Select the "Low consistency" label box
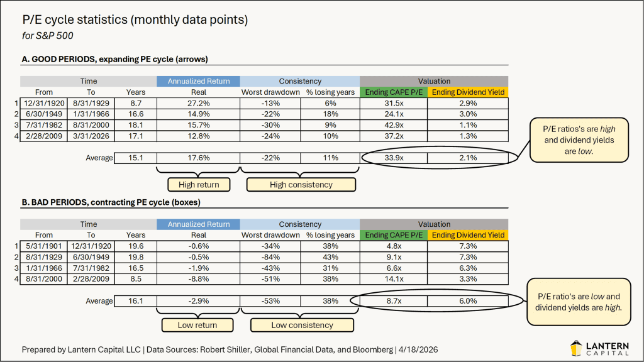Image resolution: width=644 pixels, height=362 pixels. 302,325
